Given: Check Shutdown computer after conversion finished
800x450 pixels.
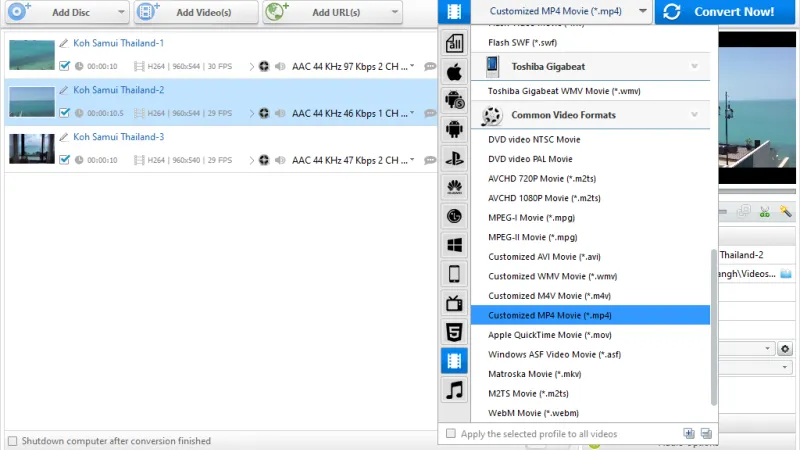Looking at the screenshot, I should pos(12,441).
